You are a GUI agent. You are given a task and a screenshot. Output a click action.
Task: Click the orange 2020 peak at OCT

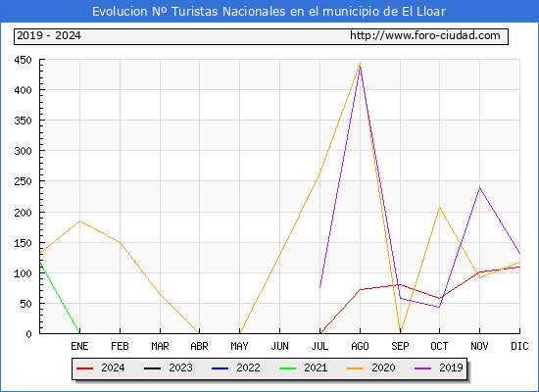(439, 208)
